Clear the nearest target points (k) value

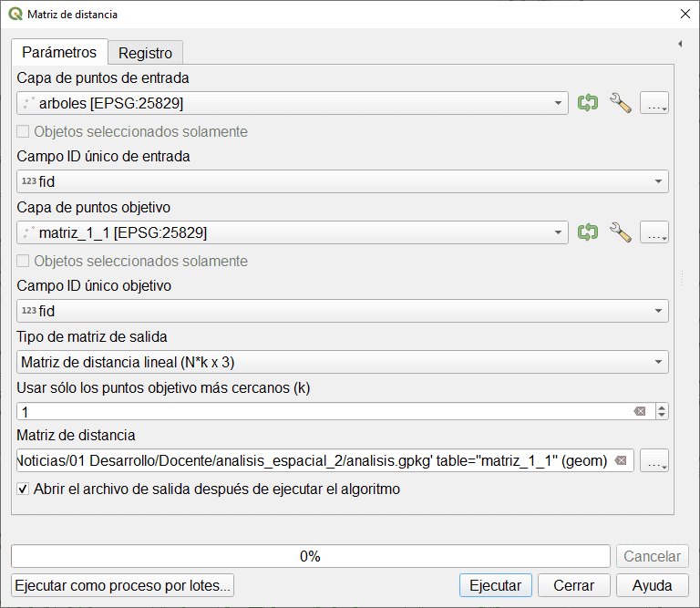coord(640,412)
